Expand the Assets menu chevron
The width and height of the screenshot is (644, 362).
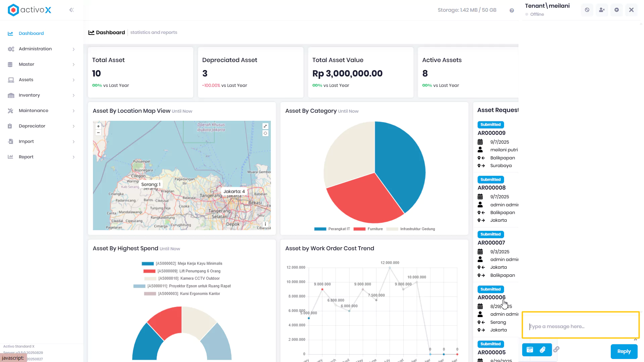(73, 80)
